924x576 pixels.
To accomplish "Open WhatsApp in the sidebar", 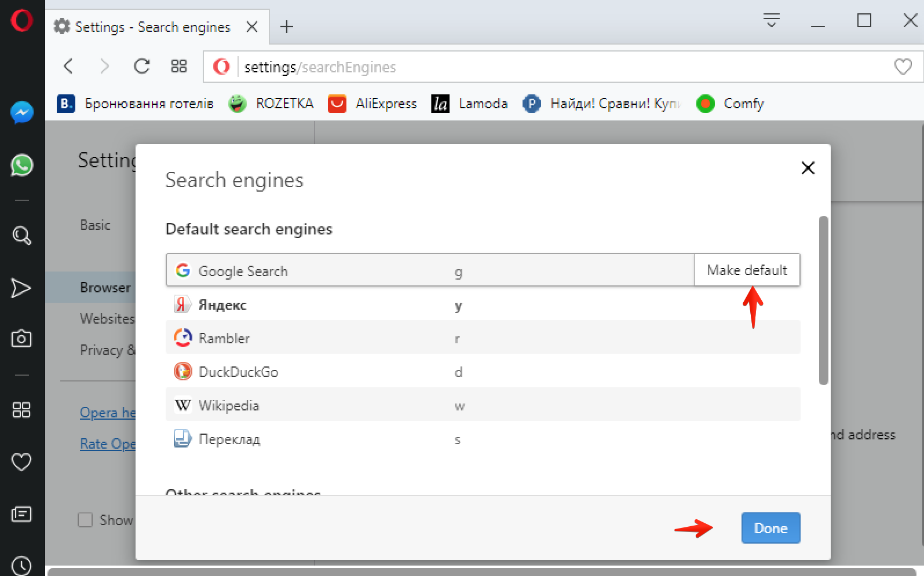I will click(x=22, y=166).
